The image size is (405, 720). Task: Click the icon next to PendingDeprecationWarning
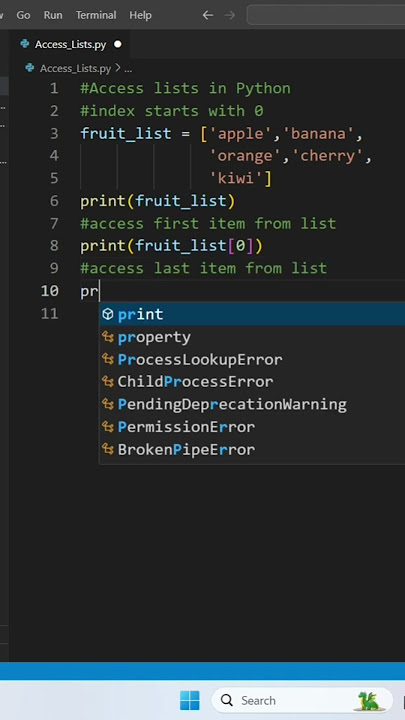click(x=108, y=405)
